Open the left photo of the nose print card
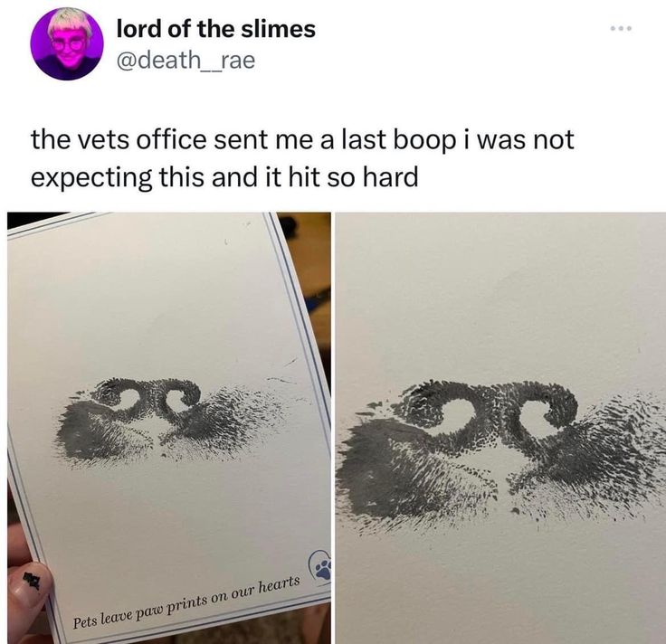The height and width of the screenshot is (644, 666). [x=169, y=428]
